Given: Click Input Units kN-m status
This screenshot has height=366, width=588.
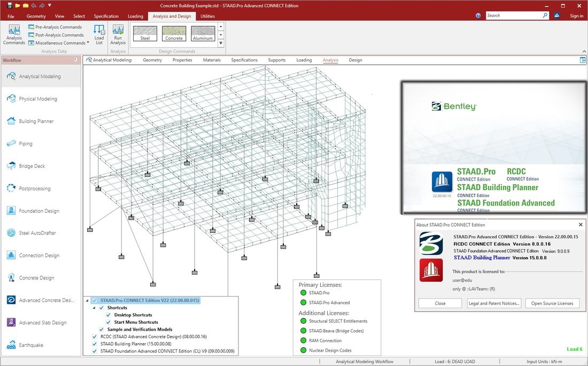Looking at the screenshot, I should [x=544, y=362].
